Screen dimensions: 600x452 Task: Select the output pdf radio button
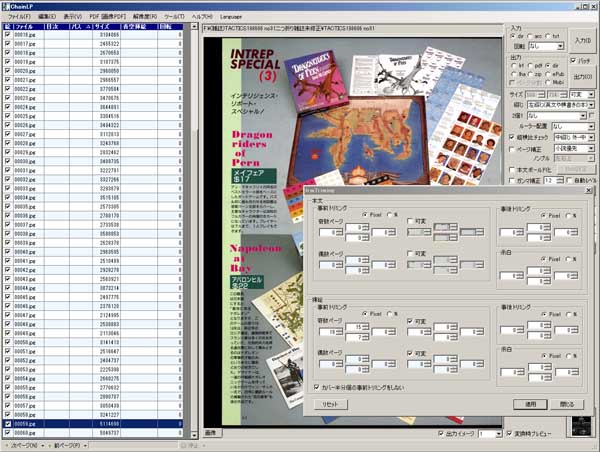pyautogui.click(x=530, y=66)
